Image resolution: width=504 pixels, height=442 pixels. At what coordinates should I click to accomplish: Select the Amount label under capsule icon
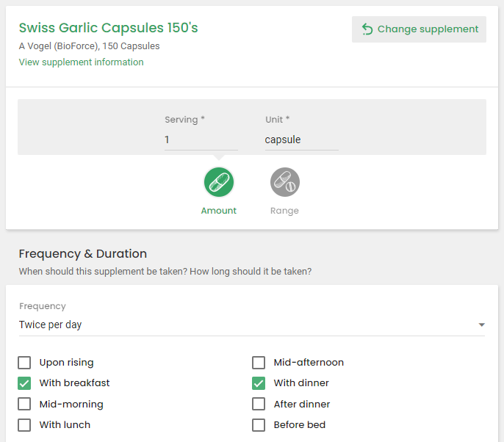(x=219, y=211)
